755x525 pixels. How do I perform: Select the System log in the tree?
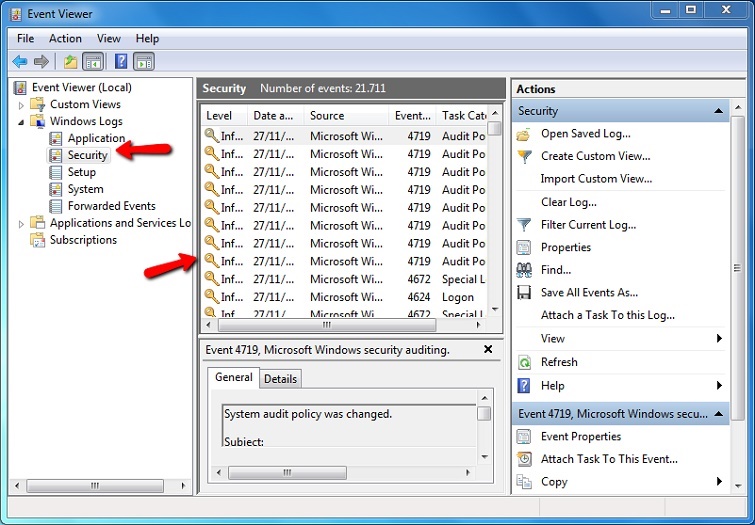(85, 189)
